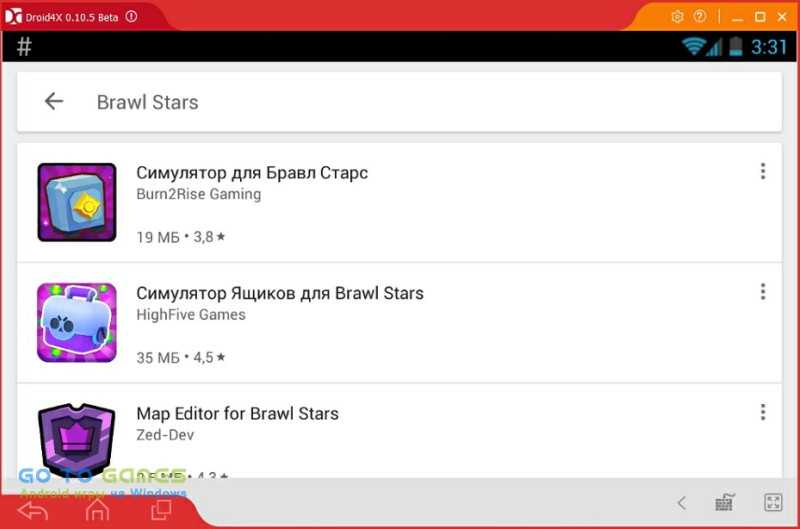Click the collapse arrow in bottom toolbar
800x529 pixels.
682,503
